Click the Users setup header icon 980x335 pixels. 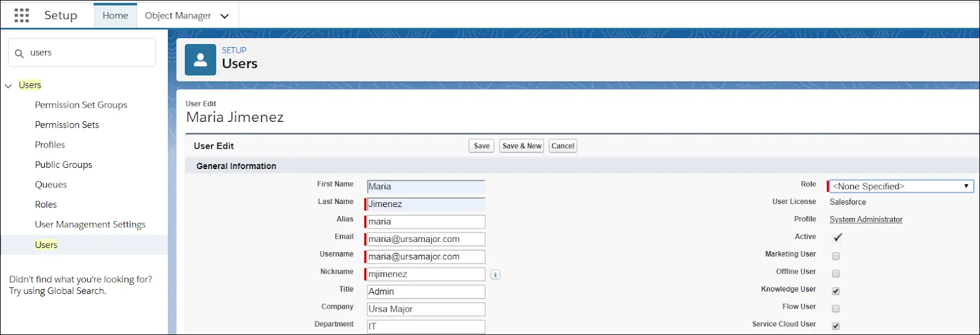(200, 59)
